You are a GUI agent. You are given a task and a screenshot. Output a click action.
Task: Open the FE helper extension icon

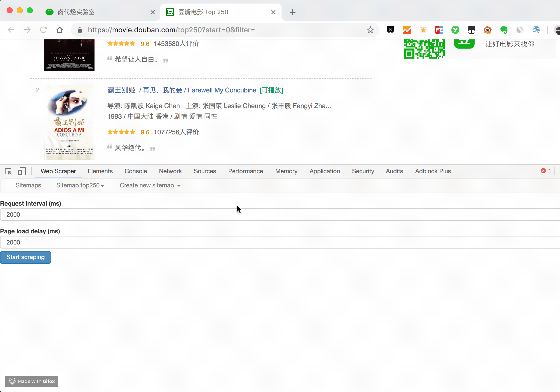439,30
